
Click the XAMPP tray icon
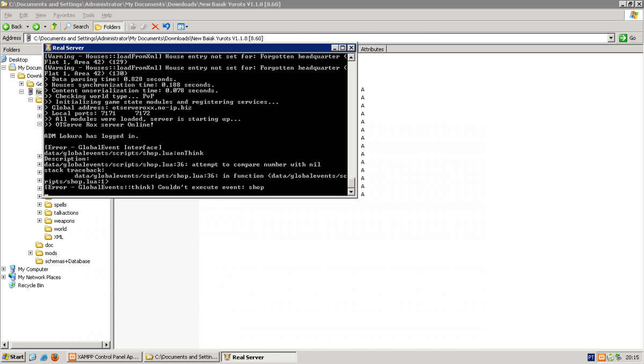(x=602, y=357)
